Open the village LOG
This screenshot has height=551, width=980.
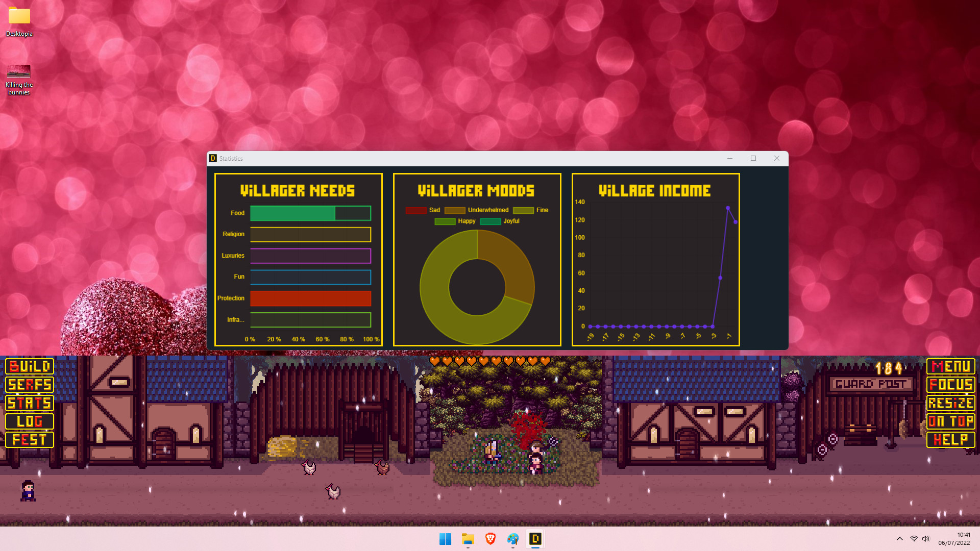(x=29, y=421)
